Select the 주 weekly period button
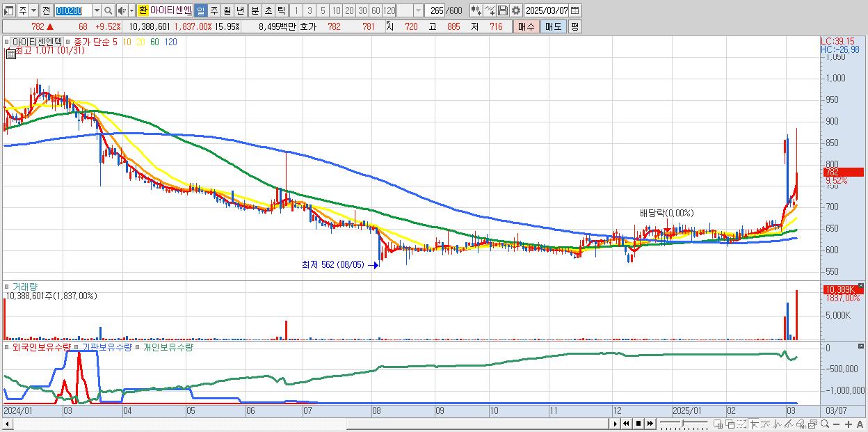Viewport: 868px width, 432px height. (214, 10)
